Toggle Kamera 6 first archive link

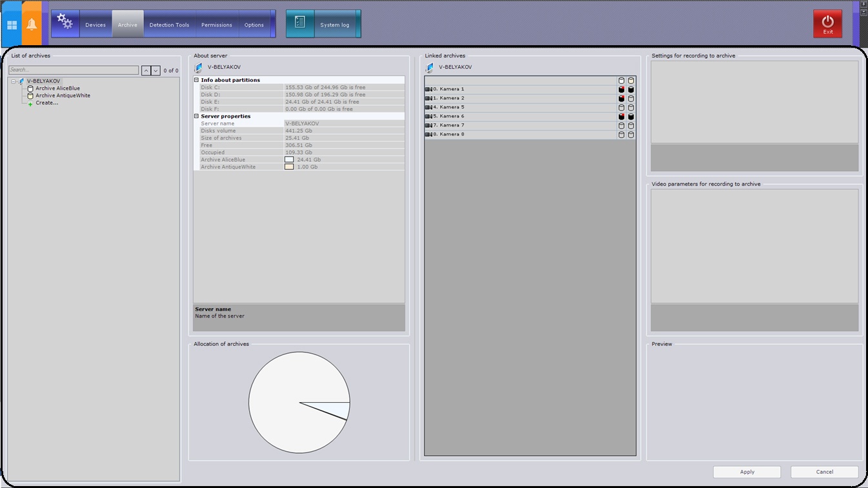(621, 117)
